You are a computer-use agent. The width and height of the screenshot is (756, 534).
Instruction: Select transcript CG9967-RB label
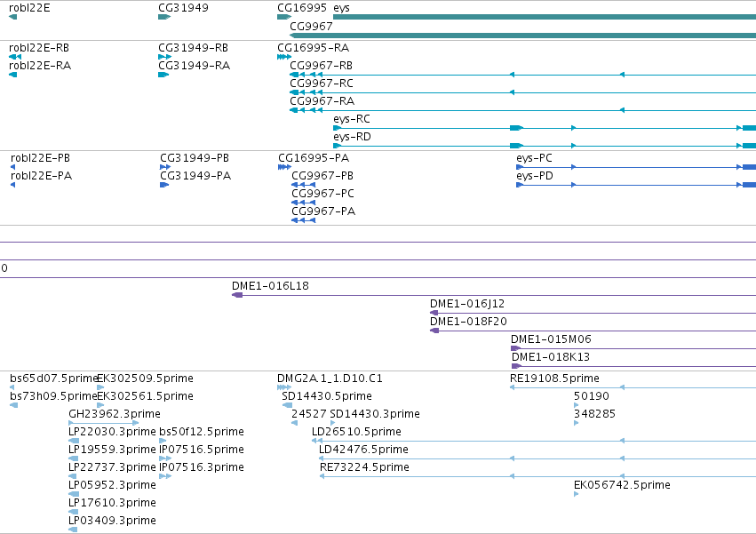tap(321, 66)
